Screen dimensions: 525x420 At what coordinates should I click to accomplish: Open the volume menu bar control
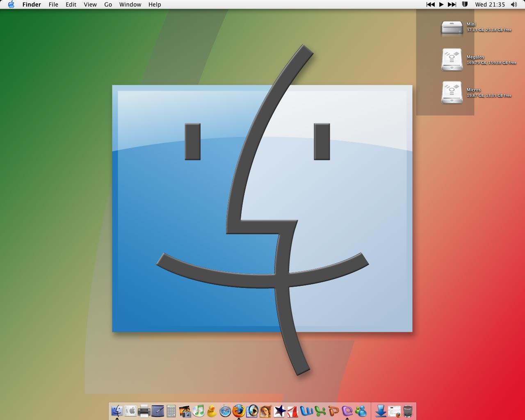[x=514, y=5]
